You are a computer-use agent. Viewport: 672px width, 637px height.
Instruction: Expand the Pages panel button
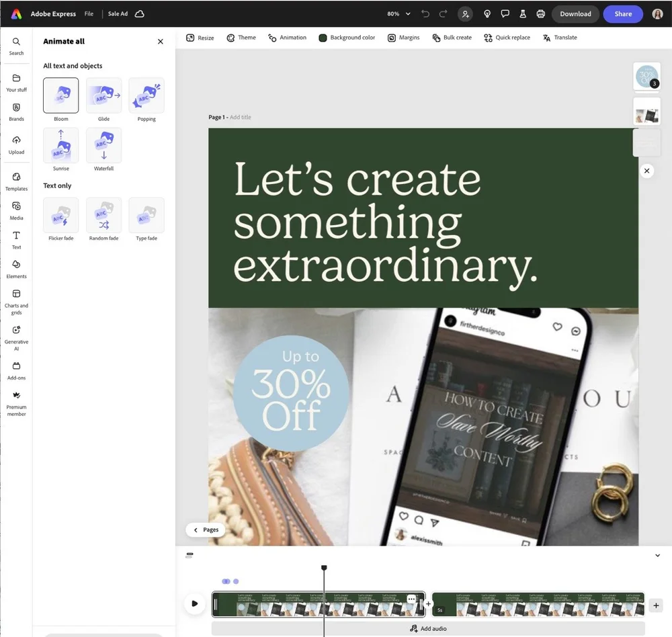coord(206,530)
